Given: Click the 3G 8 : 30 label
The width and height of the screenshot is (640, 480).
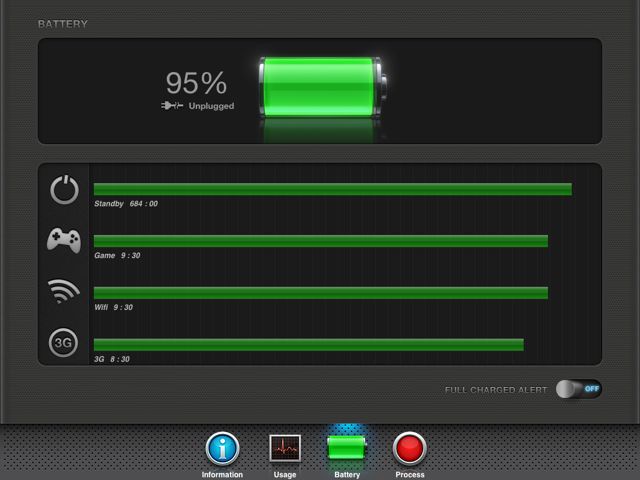Looking at the screenshot, I should pyautogui.click(x=112, y=359).
